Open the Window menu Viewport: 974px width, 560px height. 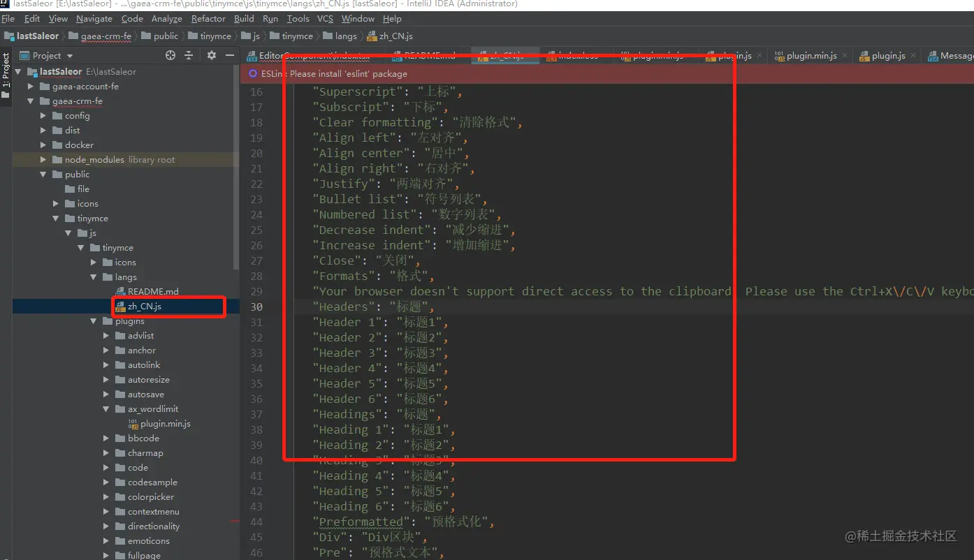pyautogui.click(x=358, y=19)
